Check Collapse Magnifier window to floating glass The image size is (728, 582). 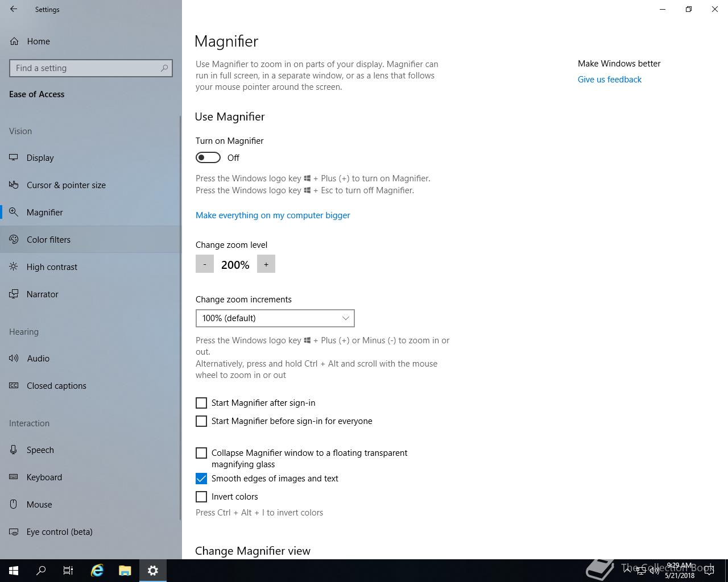click(x=201, y=453)
